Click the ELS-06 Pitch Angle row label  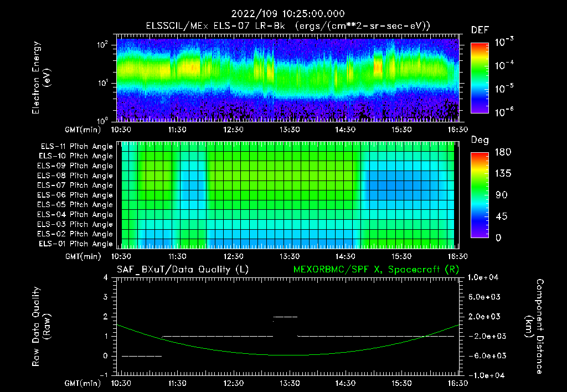point(75,195)
